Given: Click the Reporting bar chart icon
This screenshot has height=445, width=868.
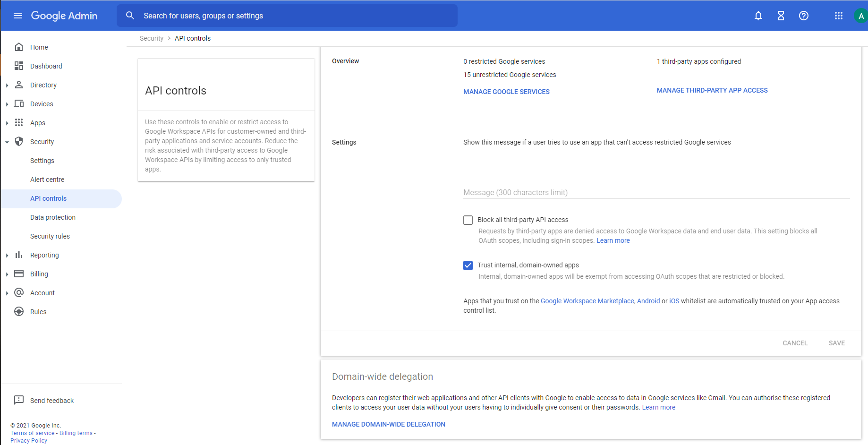Looking at the screenshot, I should [x=19, y=255].
